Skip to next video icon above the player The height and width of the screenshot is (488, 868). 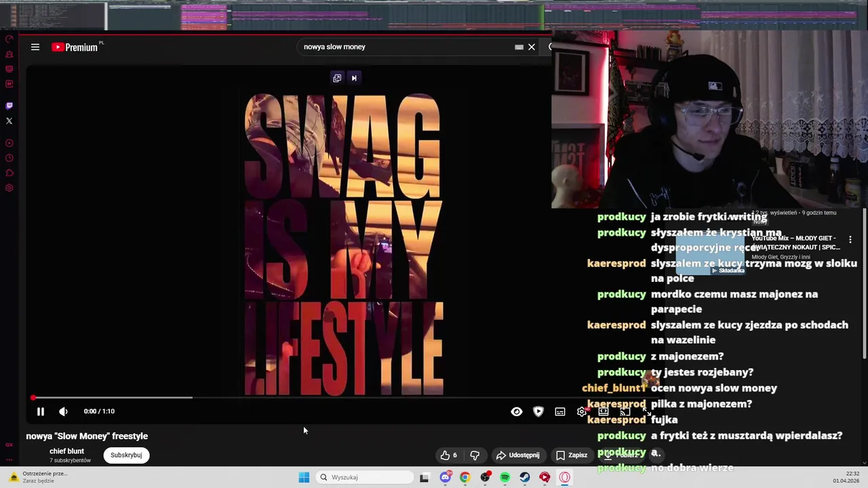click(354, 78)
